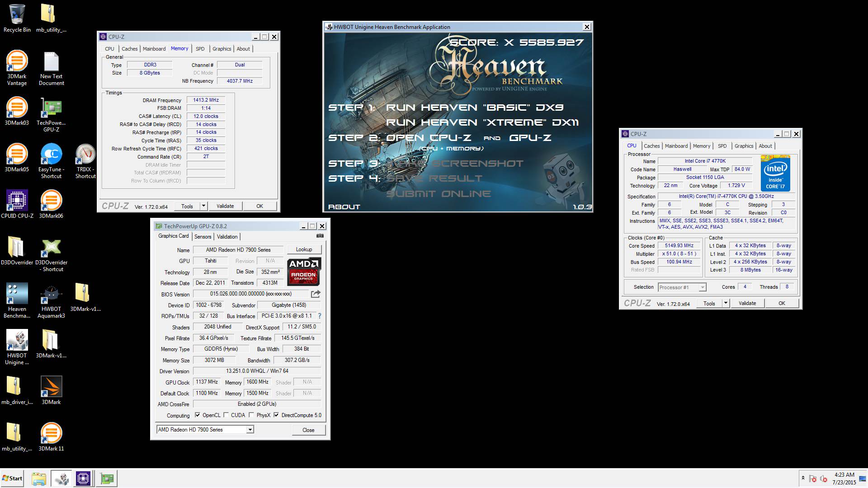Screen dimensions: 868x488
Task: Open Windows Explorer from taskbar
Action: (x=39, y=479)
